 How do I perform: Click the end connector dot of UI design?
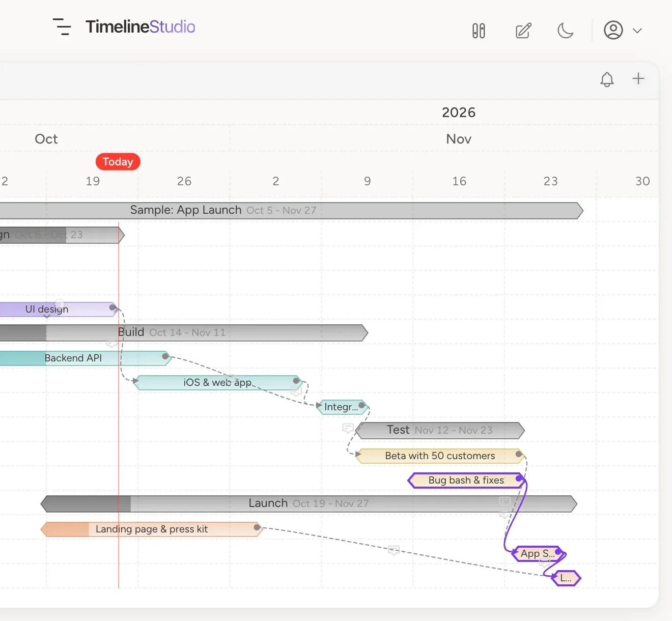coord(113,307)
